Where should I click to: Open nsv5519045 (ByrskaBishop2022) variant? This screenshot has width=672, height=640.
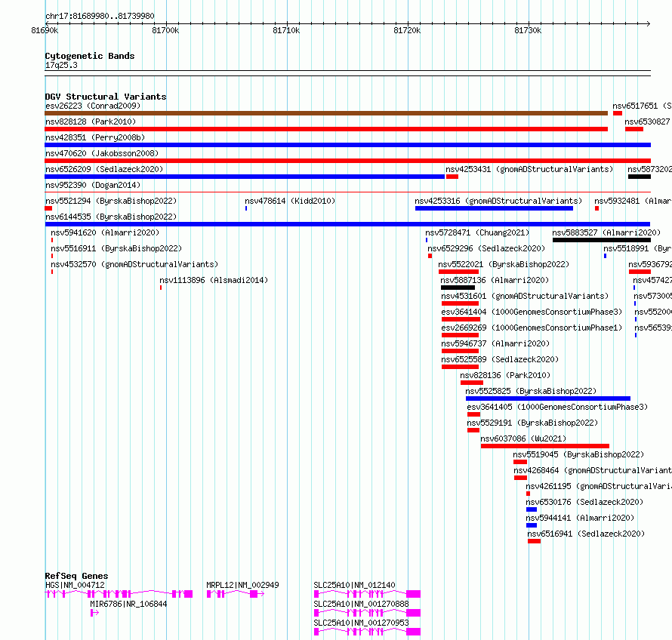[578, 454]
